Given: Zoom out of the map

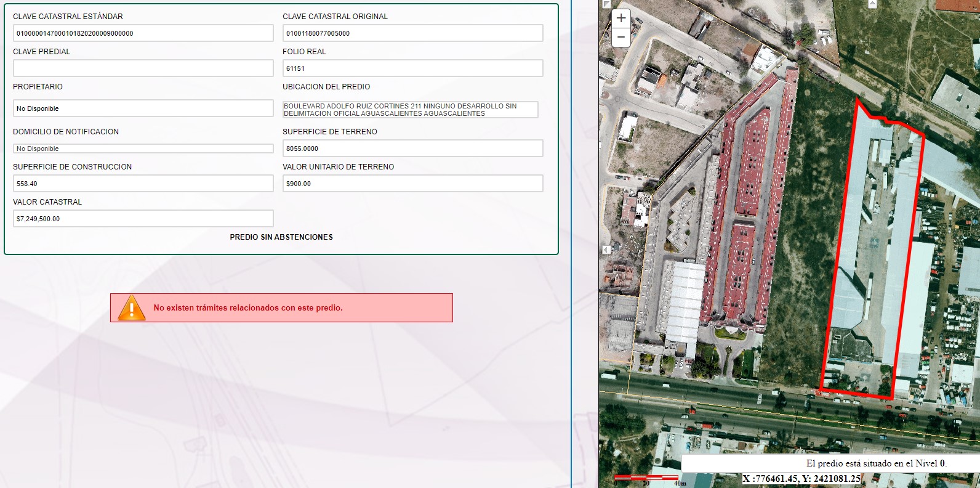Looking at the screenshot, I should coord(621,37).
